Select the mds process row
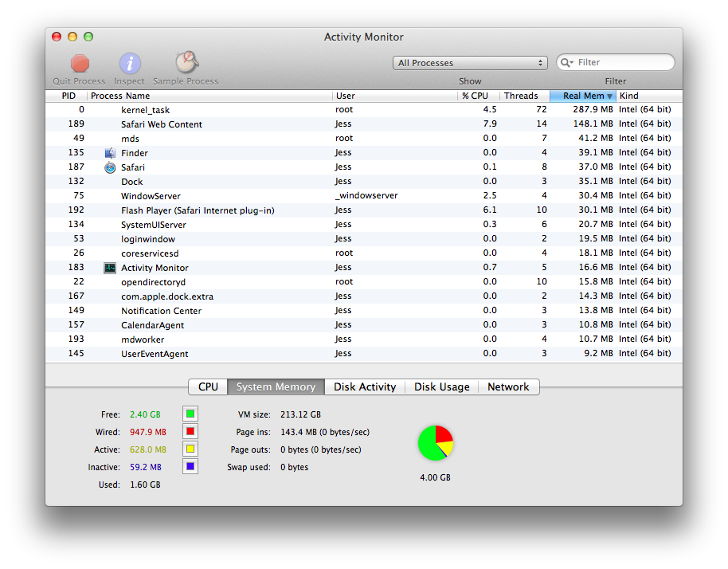The image size is (728, 569). pos(363,139)
